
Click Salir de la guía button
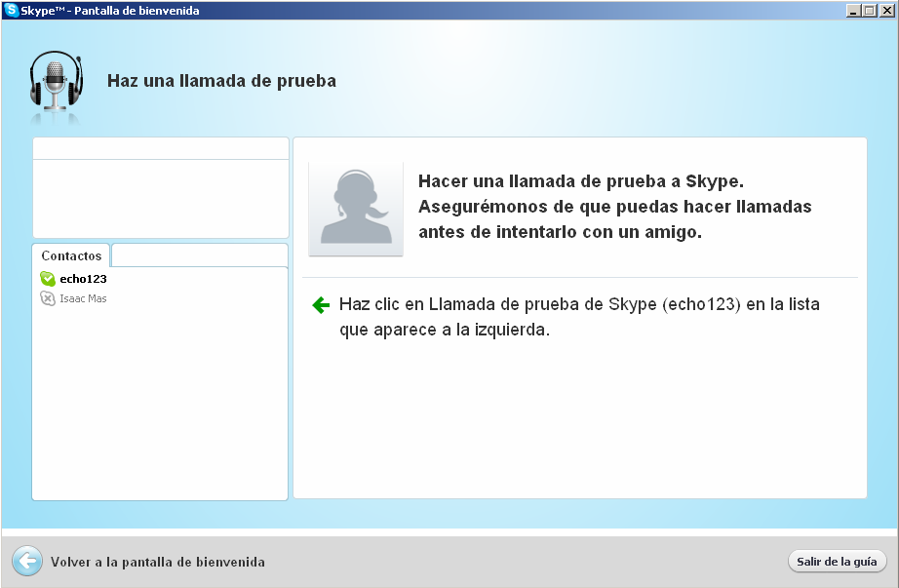pos(837,561)
